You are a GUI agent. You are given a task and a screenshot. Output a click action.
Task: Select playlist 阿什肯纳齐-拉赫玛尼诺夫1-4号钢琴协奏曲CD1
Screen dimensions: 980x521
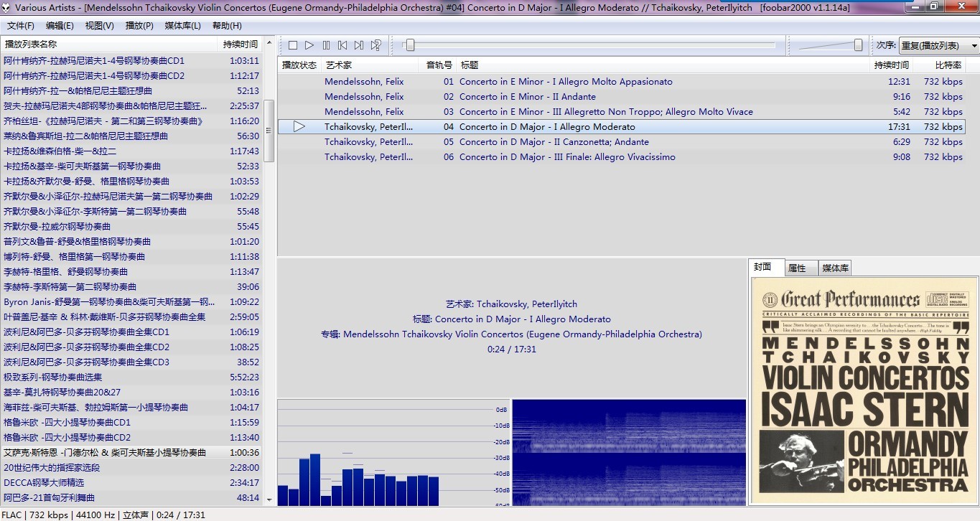[131, 61]
